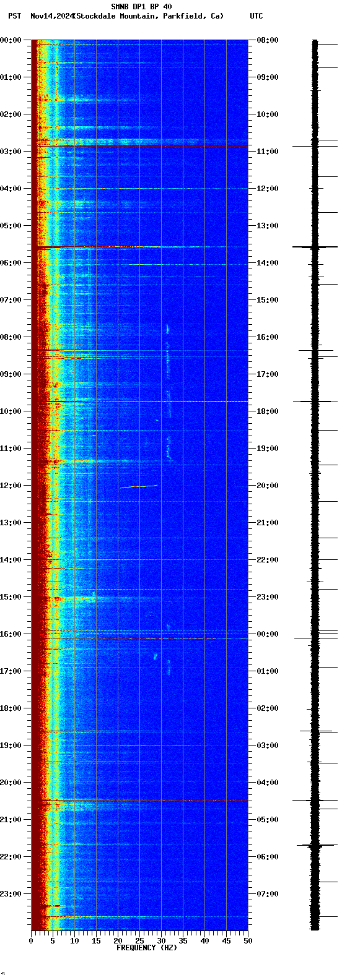Click the '11:00' UTC time label

(x=268, y=152)
